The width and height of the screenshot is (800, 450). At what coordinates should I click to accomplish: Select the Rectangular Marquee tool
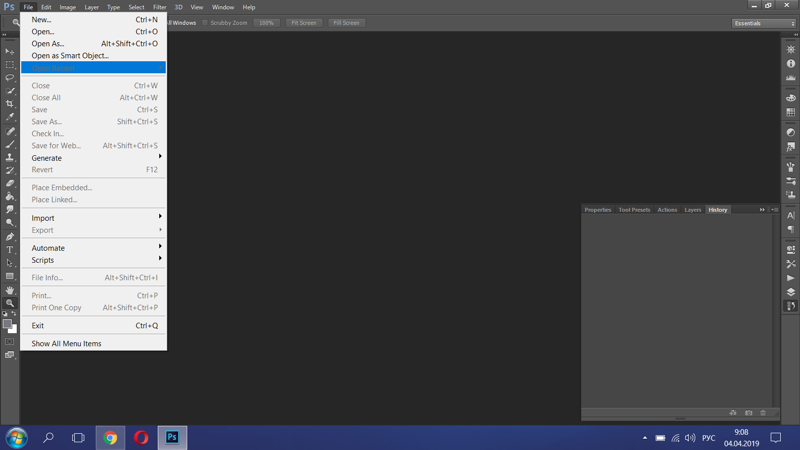tap(10, 65)
